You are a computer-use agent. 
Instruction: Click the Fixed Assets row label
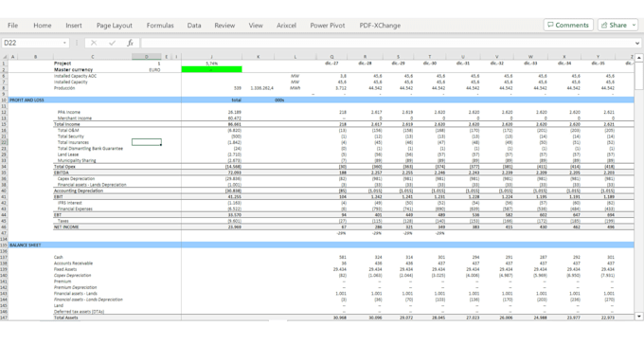pyautogui.click(x=65, y=269)
